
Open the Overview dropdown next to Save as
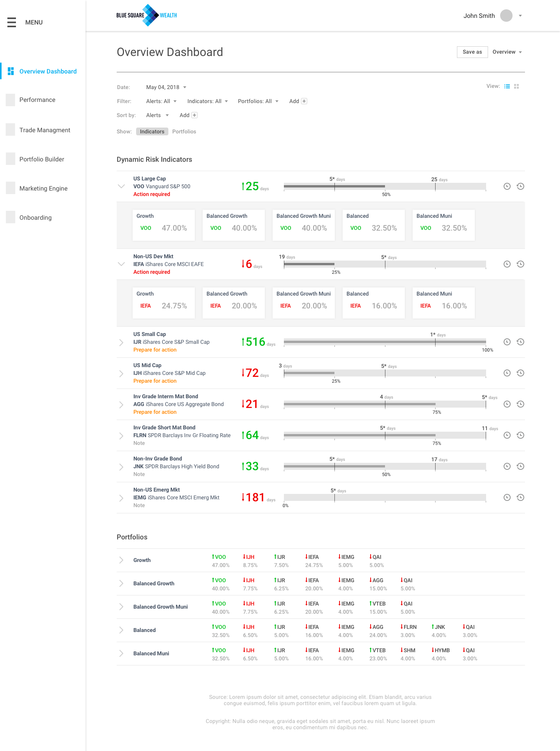pyautogui.click(x=507, y=52)
